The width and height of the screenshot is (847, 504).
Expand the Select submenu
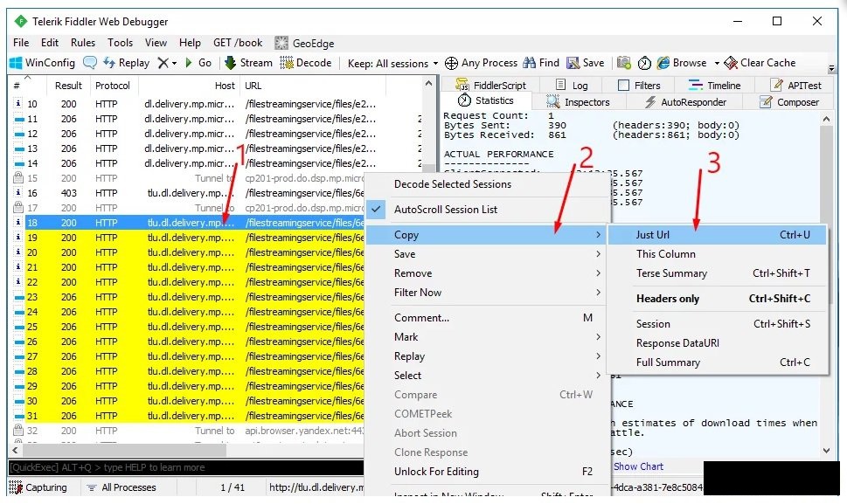click(488, 376)
